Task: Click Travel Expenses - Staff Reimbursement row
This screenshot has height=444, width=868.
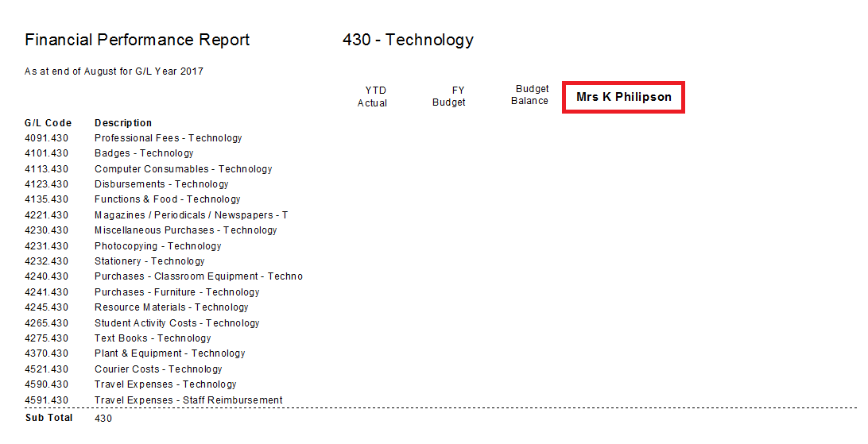Action: [x=188, y=400]
